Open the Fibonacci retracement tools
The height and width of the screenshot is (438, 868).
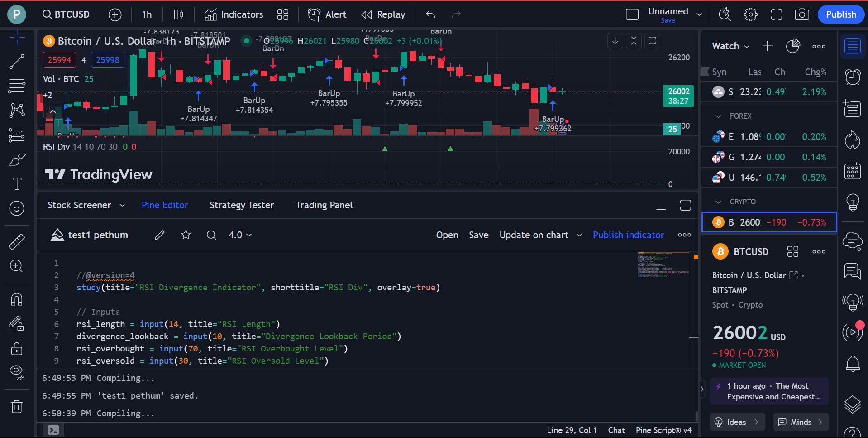(x=17, y=86)
